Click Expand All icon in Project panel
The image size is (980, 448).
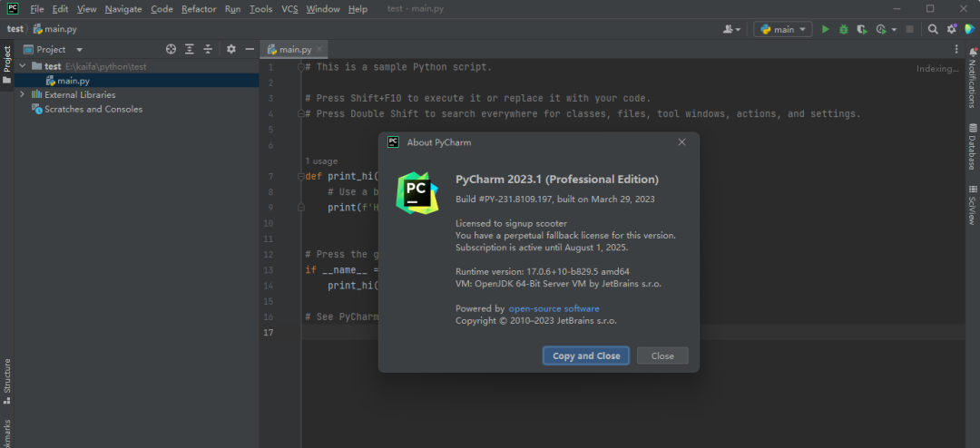tap(190, 49)
